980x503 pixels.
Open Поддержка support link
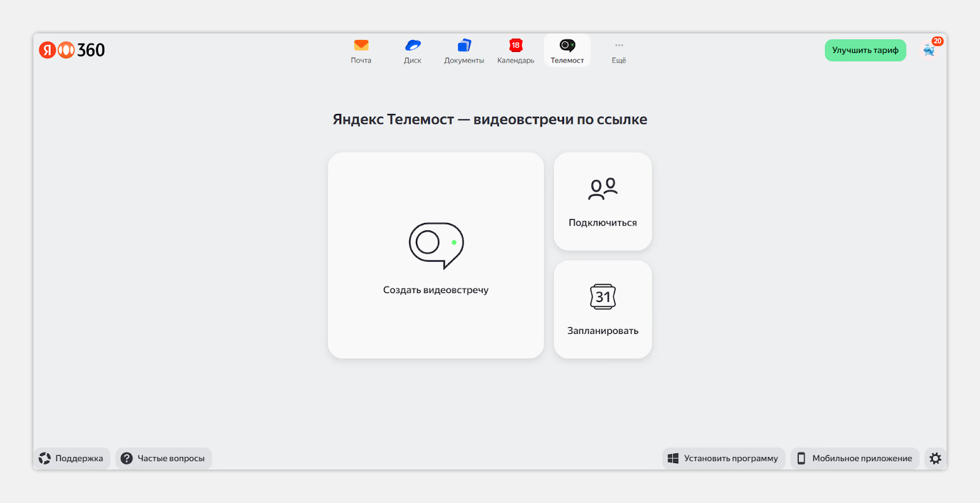pyautogui.click(x=72, y=458)
